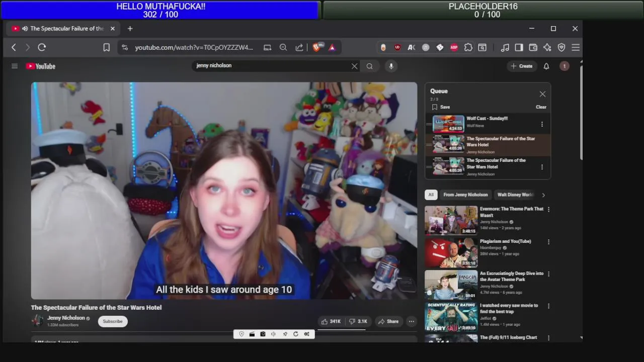
Task: Start recording with the overlay clapperboard icon
Action: pyautogui.click(x=252, y=334)
